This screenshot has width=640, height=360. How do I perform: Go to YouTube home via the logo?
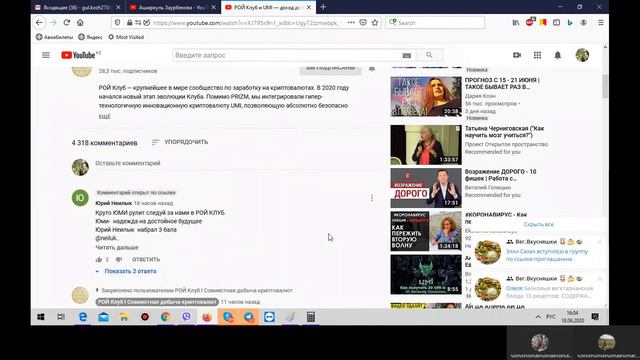coord(78,55)
